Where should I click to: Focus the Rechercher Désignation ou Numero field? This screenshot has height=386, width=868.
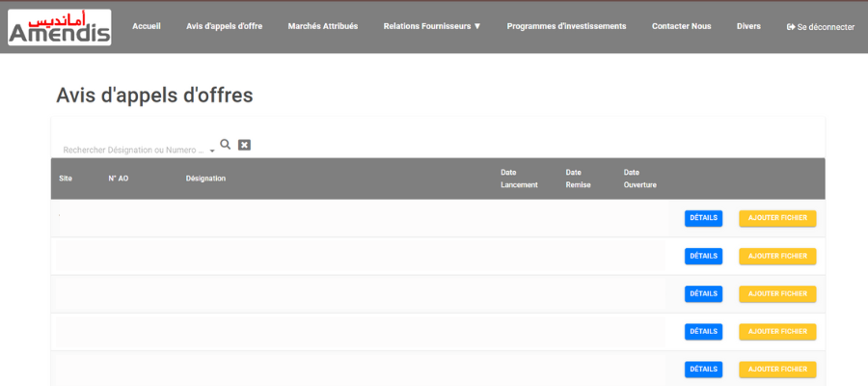(x=133, y=151)
